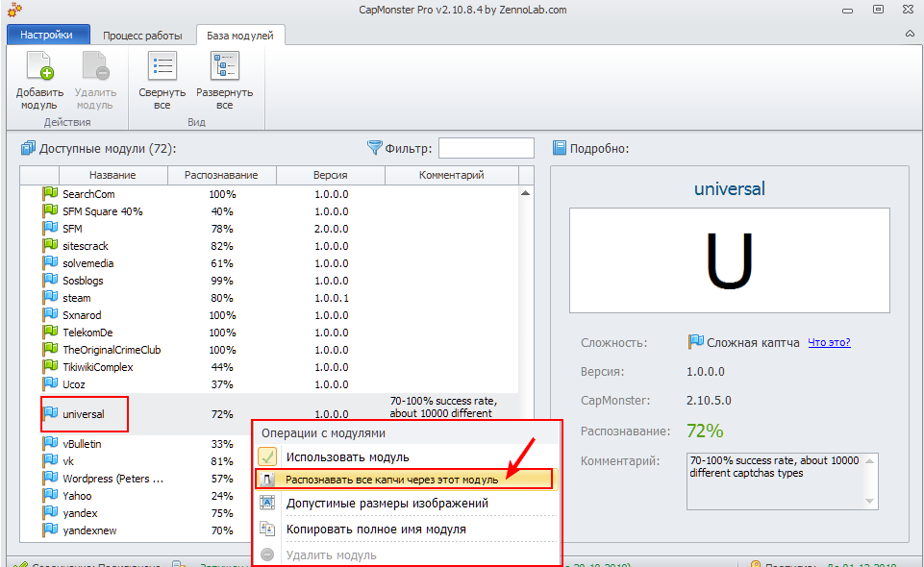Screen dimensions: 924x567
Task: Click the flag icon next to yandexnew
Action: click(x=50, y=530)
